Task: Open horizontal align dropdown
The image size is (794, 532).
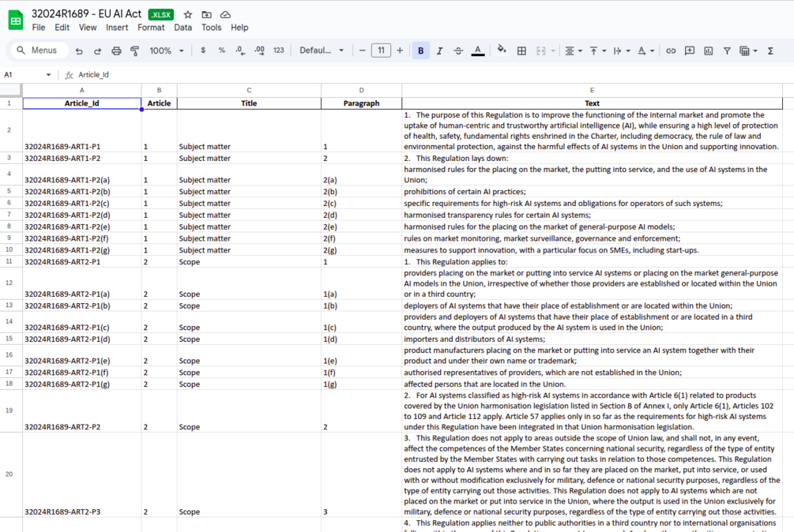Action: click(574, 51)
